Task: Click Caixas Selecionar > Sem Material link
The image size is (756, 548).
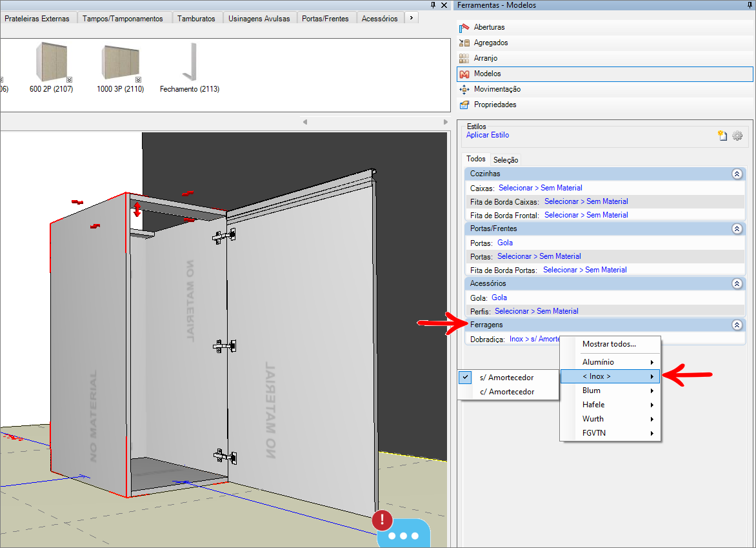Action: point(540,188)
